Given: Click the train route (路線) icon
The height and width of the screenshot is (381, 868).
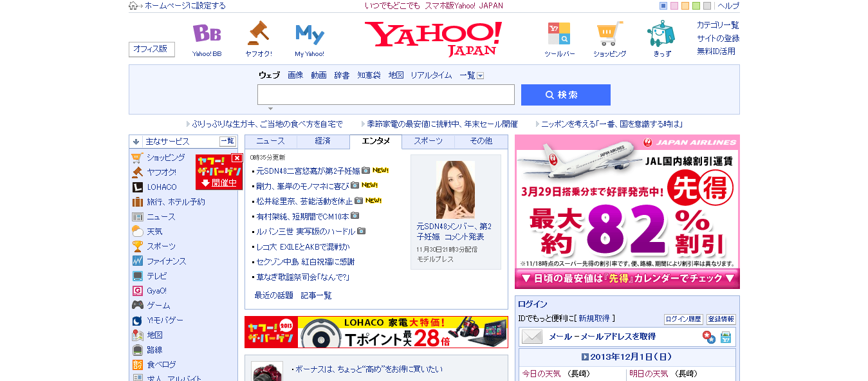Looking at the screenshot, I should coord(137,350).
